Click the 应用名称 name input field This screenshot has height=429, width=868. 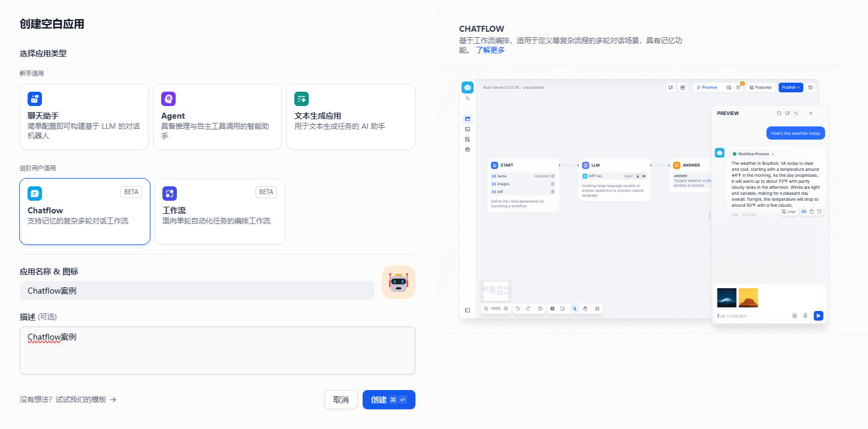click(197, 291)
